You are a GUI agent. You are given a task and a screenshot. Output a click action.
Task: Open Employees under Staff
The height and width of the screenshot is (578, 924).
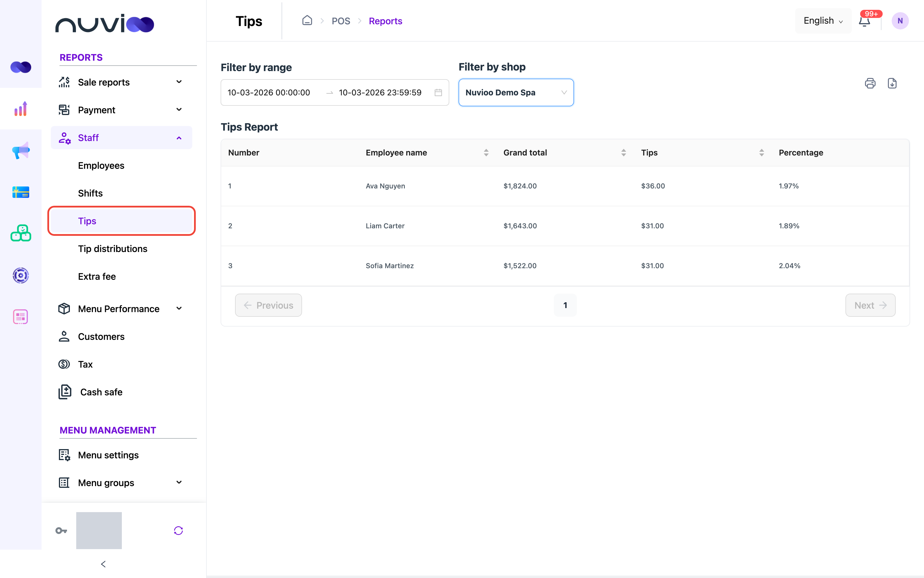101,166
